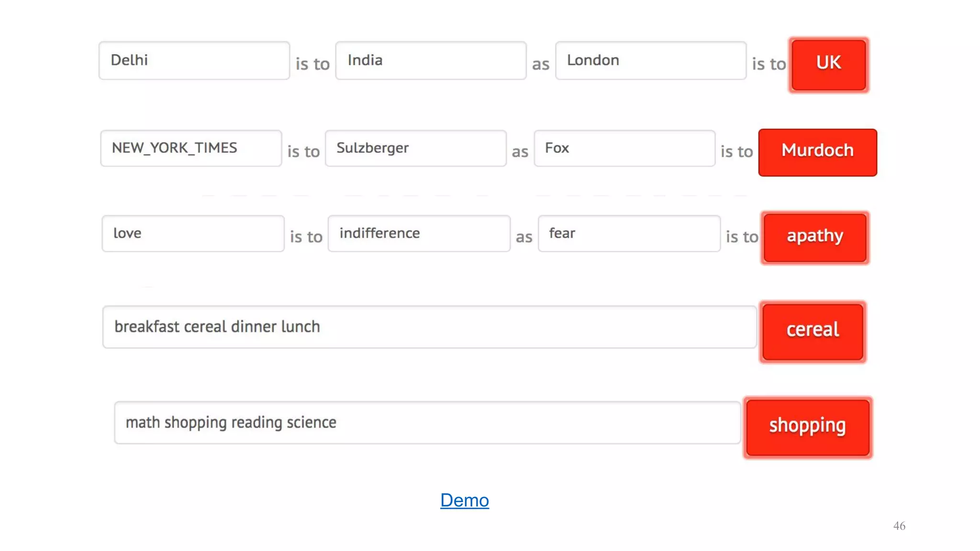Click the 'as' label before London
The height and width of the screenshot is (551, 980).
point(541,64)
